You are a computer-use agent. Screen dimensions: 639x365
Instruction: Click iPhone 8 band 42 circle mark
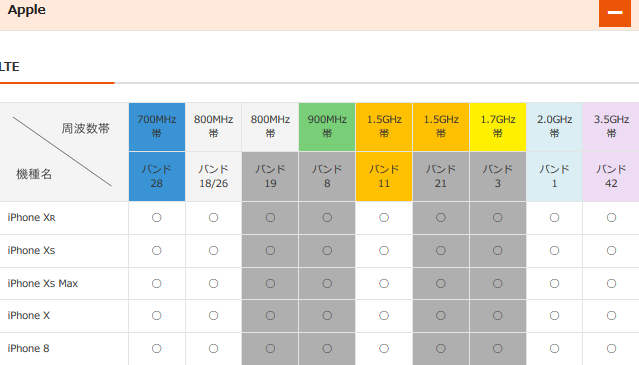tap(611, 348)
